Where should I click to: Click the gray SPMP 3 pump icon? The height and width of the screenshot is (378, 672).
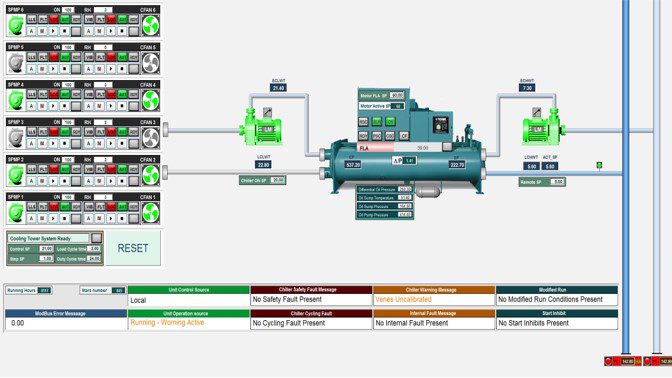pyautogui.click(x=16, y=138)
